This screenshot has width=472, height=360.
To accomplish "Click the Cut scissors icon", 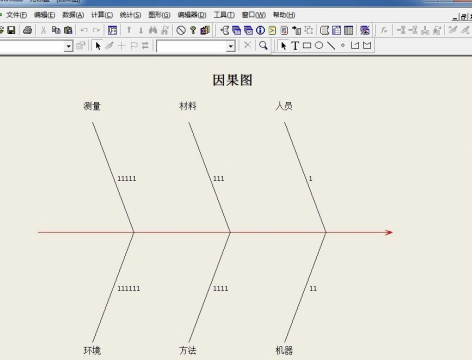I will coord(43,30).
